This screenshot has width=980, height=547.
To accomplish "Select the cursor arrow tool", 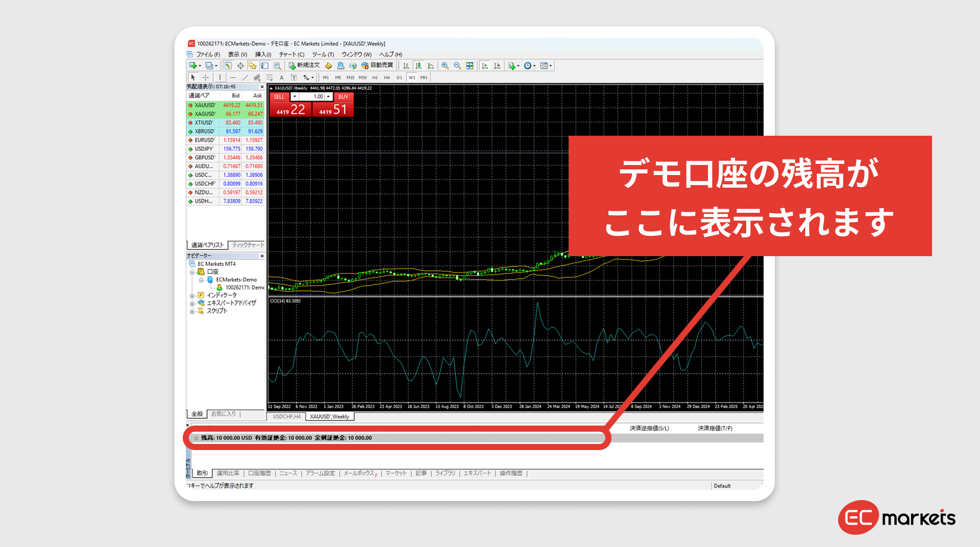I will point(193,78).
